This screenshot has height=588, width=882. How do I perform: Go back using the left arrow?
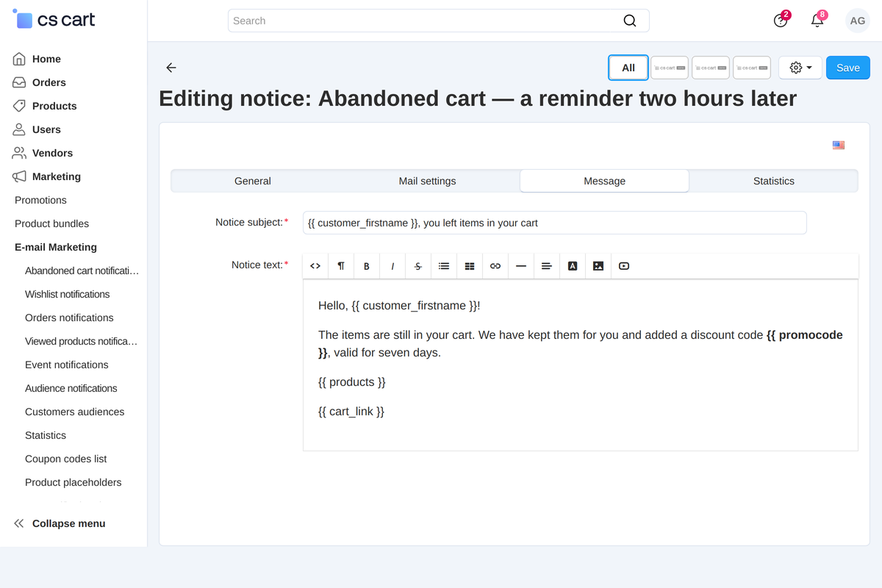point(171,68)
